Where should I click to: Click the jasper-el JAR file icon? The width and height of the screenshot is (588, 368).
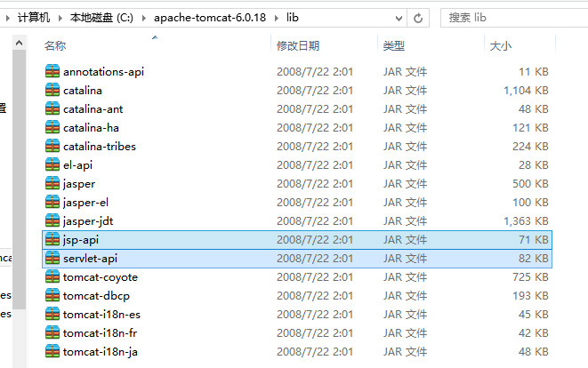(52, 202)
